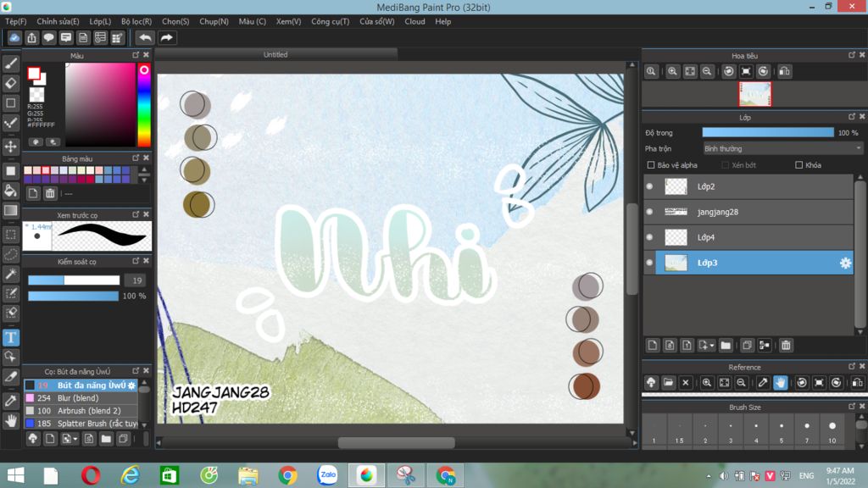Toggle visibility of jangjang28 layer
The width and height of the screenshot is (868, 488).
click(650, 212)
